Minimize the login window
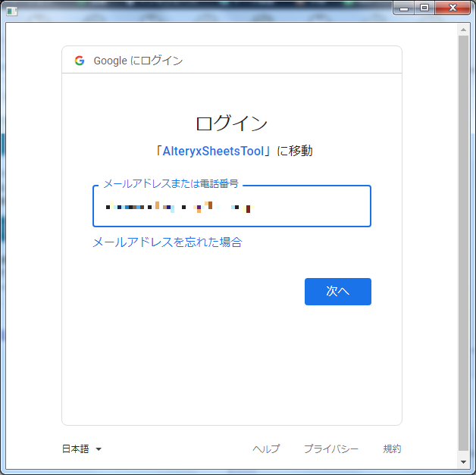The image size is (476, 475). click(x=404, y=8)
